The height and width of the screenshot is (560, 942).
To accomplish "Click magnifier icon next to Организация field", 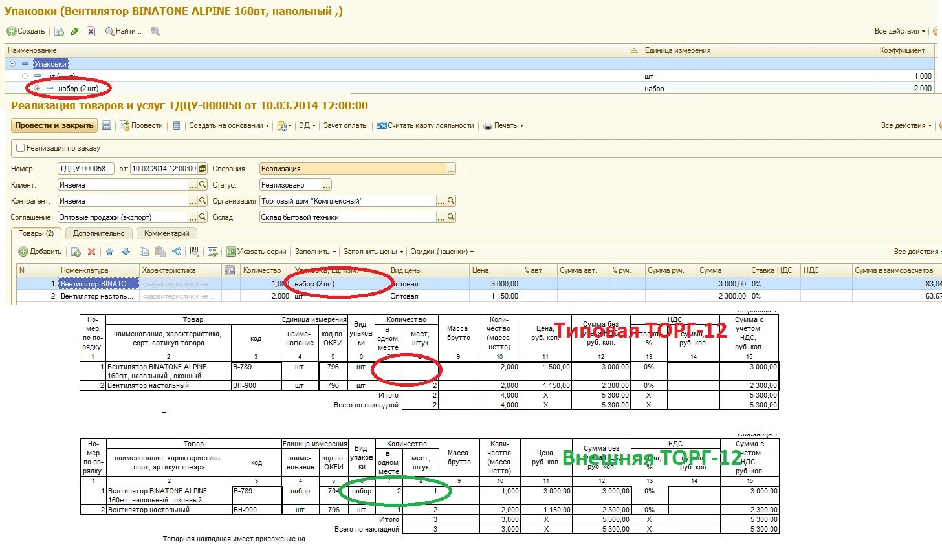I will point(451,201).
